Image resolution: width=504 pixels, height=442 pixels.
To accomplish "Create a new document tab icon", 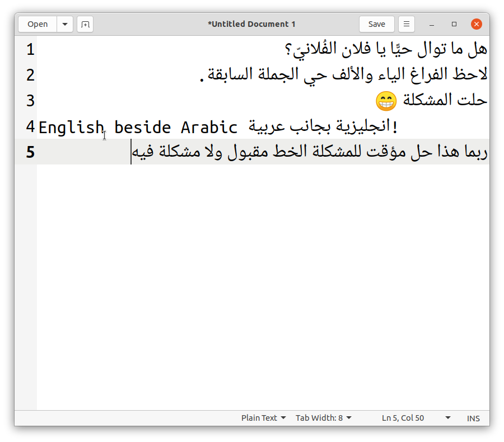I will click(x=85, y=24).
